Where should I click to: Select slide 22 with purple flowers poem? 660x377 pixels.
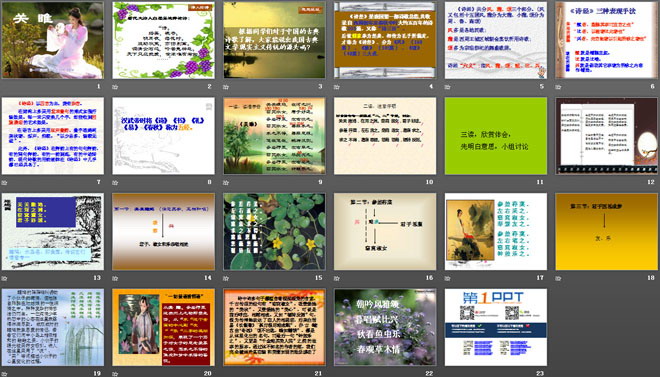coord(385,327)
